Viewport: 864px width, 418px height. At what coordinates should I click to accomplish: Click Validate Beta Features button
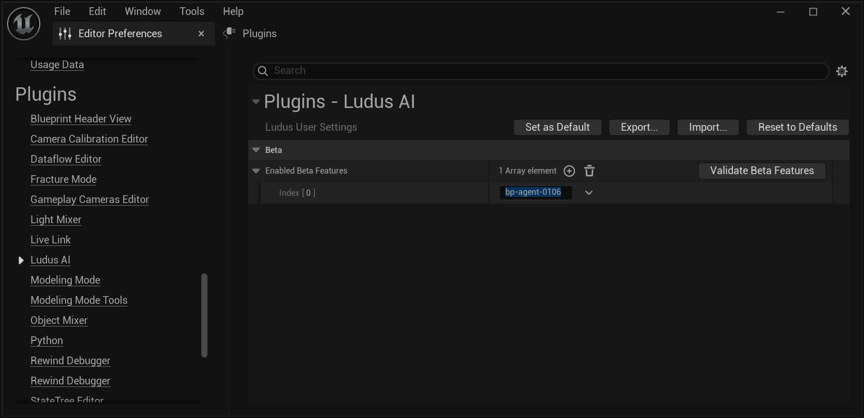pos(762,171)
